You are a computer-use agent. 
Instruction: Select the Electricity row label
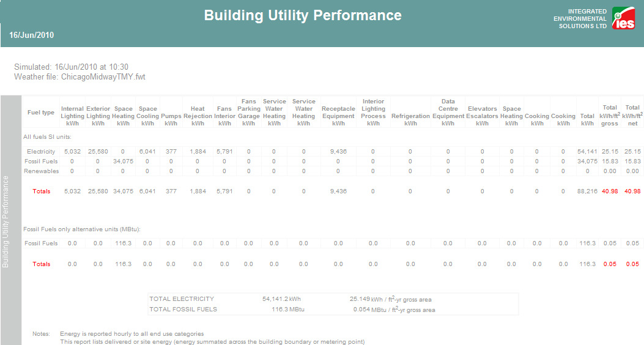41,151
